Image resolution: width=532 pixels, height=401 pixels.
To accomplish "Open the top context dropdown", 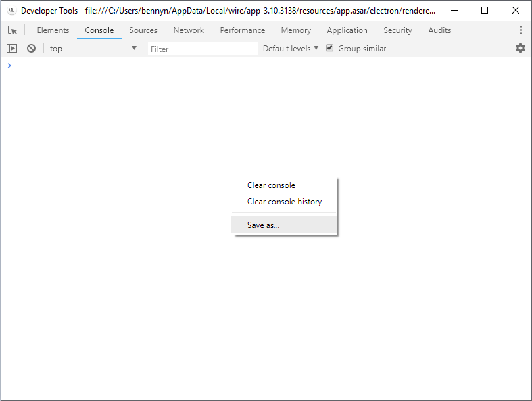I will coord(93,49).
